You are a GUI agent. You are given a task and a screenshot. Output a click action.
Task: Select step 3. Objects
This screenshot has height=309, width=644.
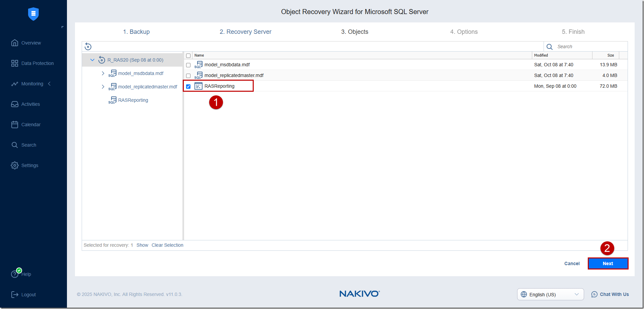coord(355,32)
